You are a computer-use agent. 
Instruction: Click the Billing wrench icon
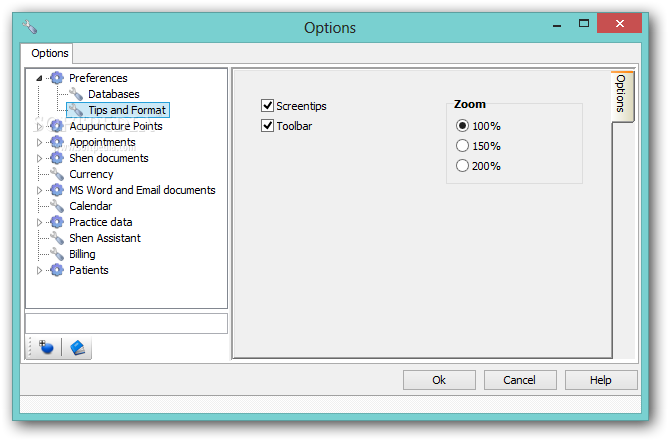point(57,254)
